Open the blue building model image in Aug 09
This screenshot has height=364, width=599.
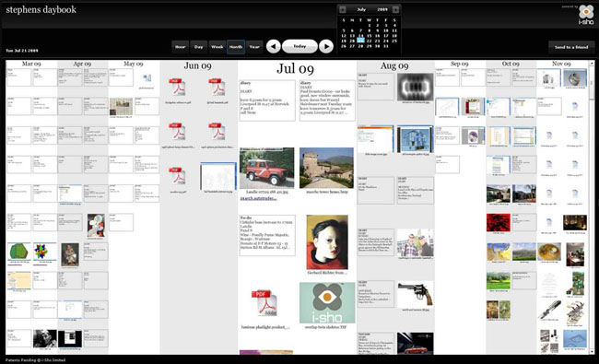tap(416, 139)
